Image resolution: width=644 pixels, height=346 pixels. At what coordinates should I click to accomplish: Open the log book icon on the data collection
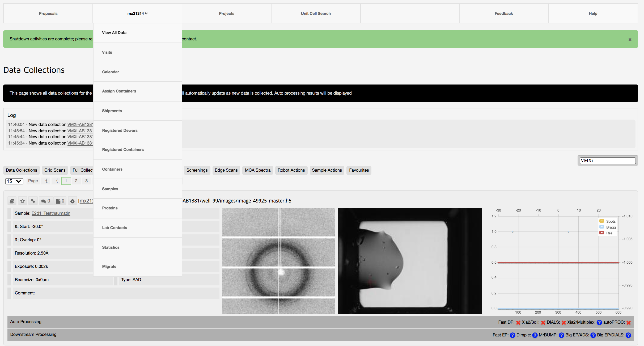(x=12, y=201)
